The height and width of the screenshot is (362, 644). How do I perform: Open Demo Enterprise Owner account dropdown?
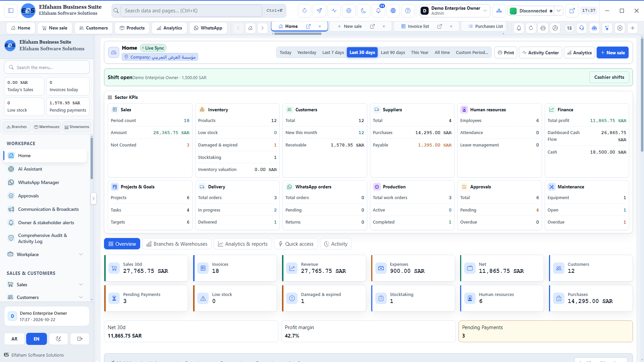point(455,11)
